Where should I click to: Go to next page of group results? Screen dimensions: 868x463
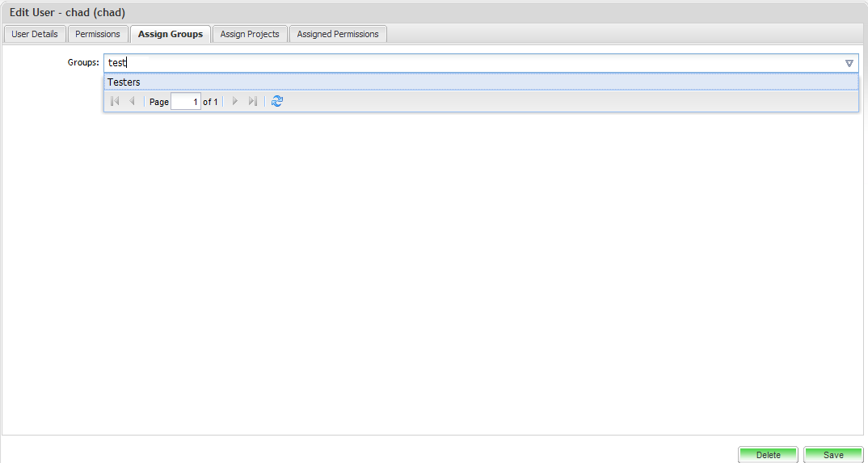(x=235, y=102)
